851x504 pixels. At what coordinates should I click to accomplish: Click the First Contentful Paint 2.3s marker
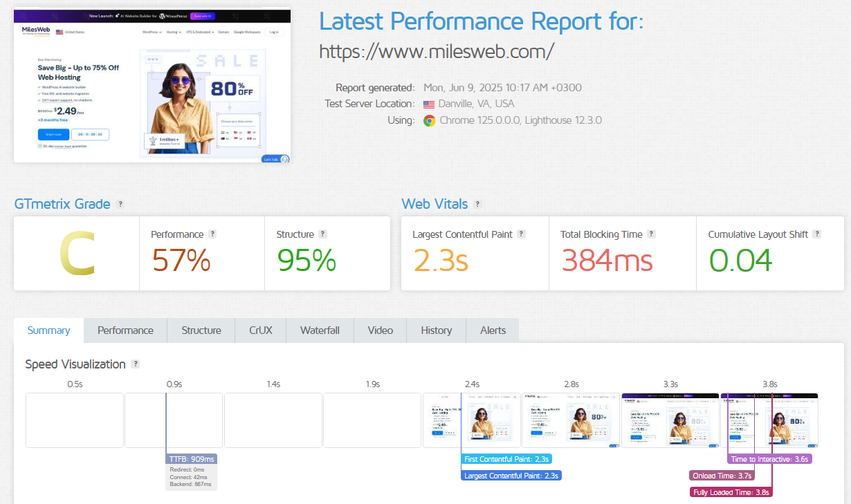point(506,459)
